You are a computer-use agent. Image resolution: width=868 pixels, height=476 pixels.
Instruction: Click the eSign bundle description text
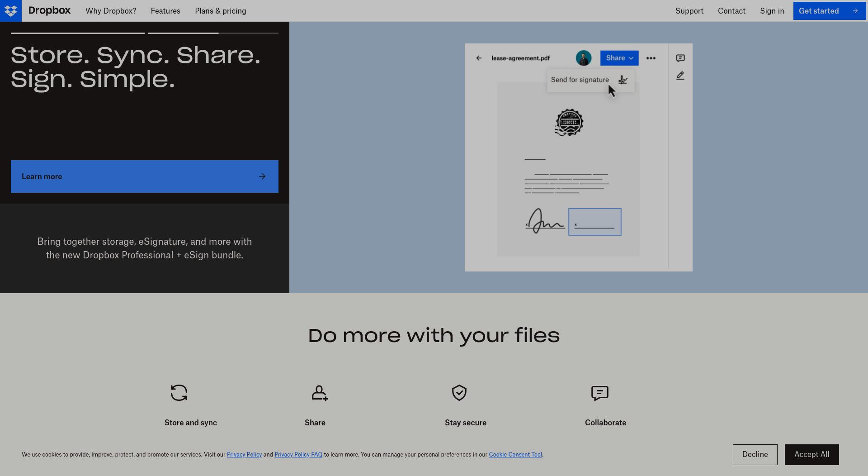click(145, 248)
